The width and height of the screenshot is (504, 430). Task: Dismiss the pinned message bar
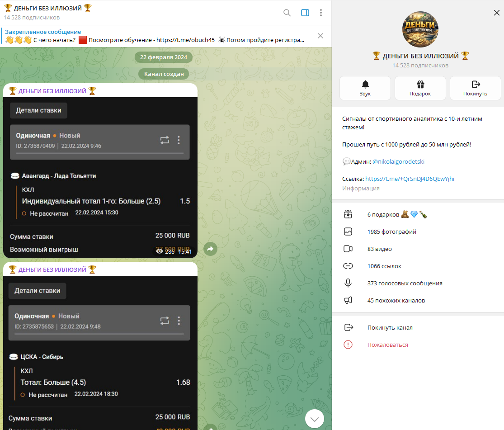[x=320, y=36]
